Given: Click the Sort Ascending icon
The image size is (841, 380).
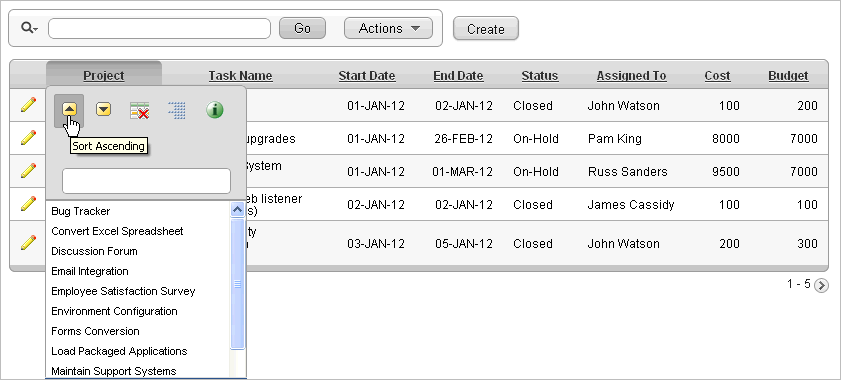Looking at the screenshot, I should [x=69, y=109].
